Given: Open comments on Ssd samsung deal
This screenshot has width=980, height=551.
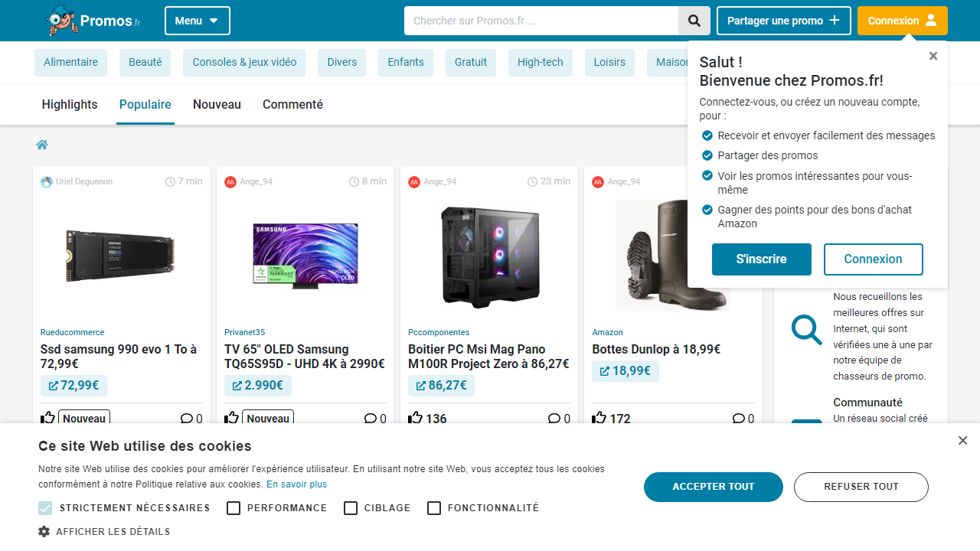Looking at the screenshot, I should tap(186, 419).
